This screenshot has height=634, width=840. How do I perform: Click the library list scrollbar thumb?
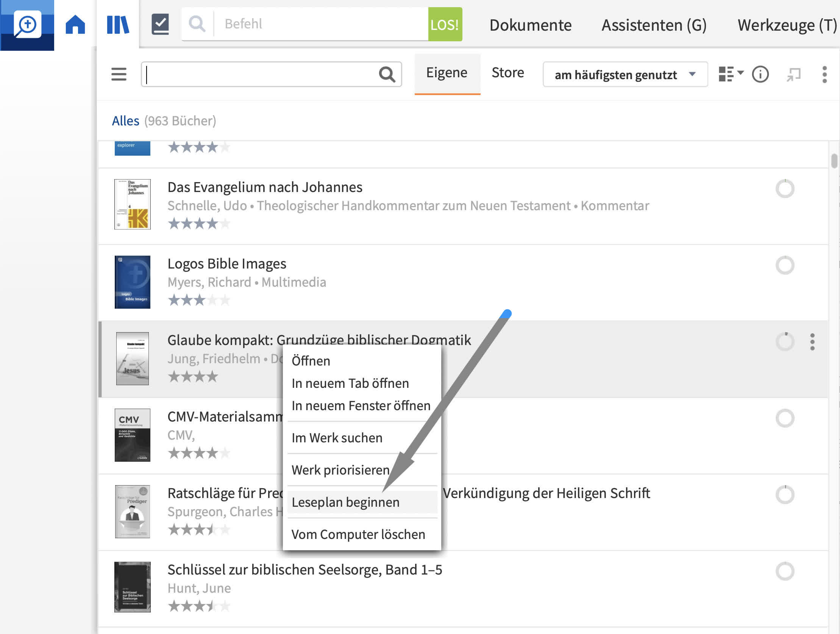point(834,161)
